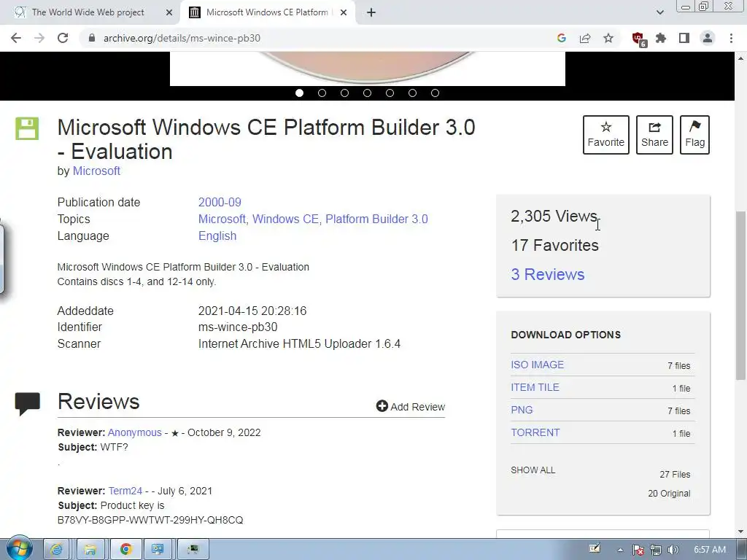Flag this item with the Flag button
Image resolution: width=747 pixels, height=560 pixels.
[694, 135]
